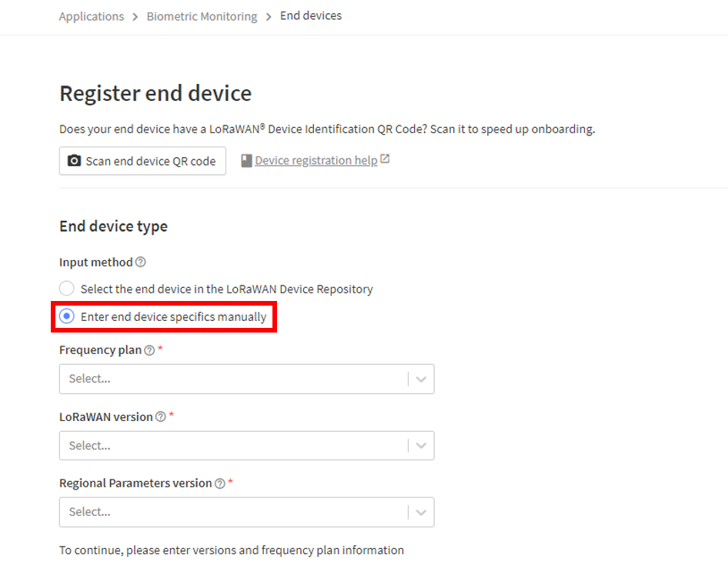The height and width of the screenshot is (565, 728).
Task: Open the Biometric Monitoring breadcrumb
Action: pos(202,16)
